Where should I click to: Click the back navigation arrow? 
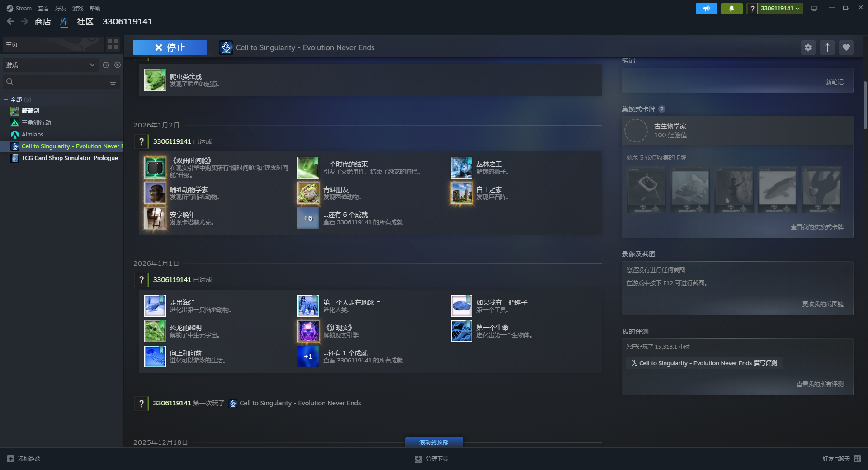(x=11, y=22)
